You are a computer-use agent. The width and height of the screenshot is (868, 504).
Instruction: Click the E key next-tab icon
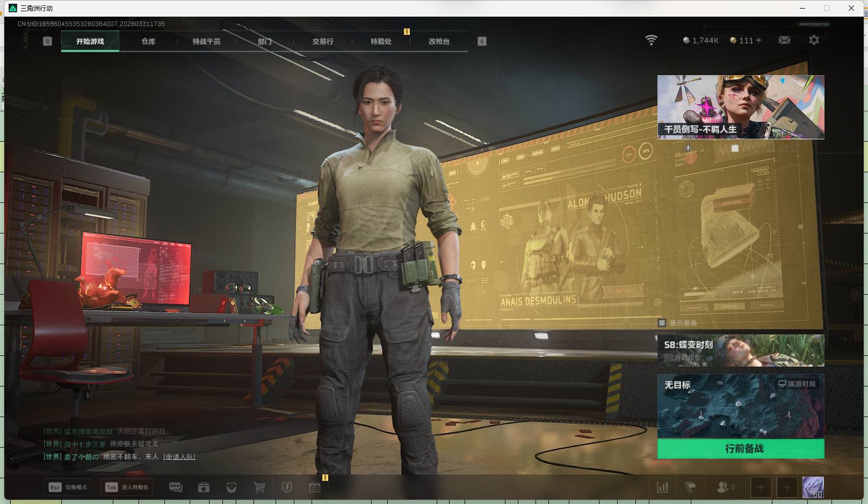(482, 41)
